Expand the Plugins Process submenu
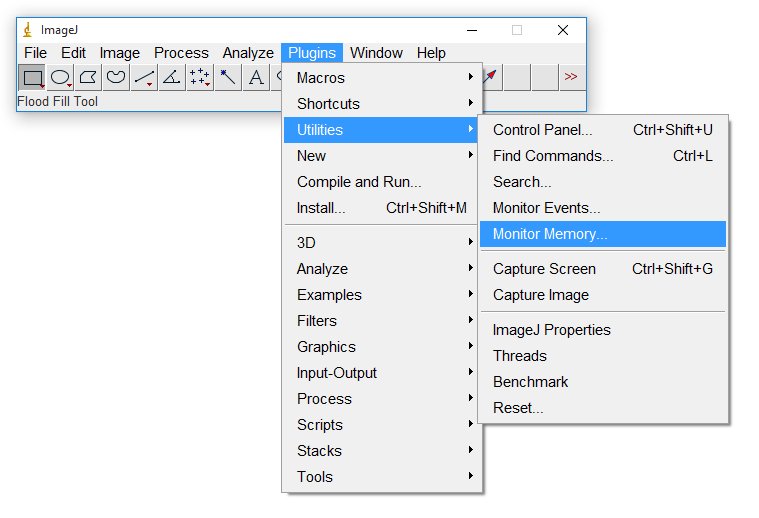The width and height of the screenshot is (759, 518). coord(382,399)
